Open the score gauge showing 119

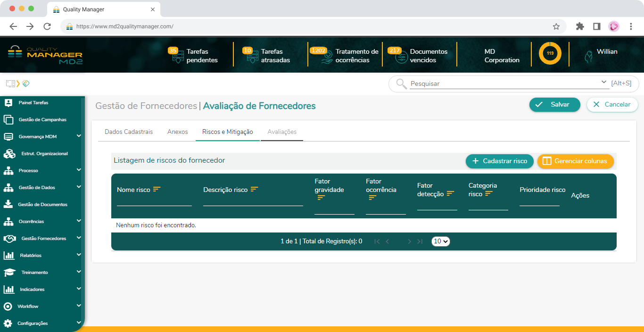tap(549, 54)
